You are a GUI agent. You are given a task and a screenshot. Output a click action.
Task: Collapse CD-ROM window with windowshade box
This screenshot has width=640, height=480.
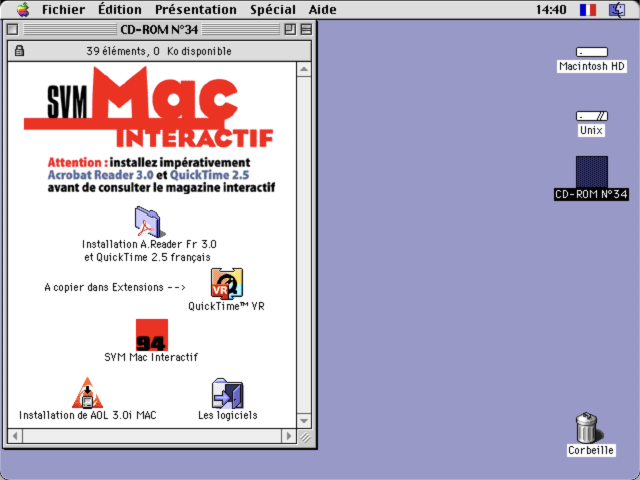click(306, 29)
